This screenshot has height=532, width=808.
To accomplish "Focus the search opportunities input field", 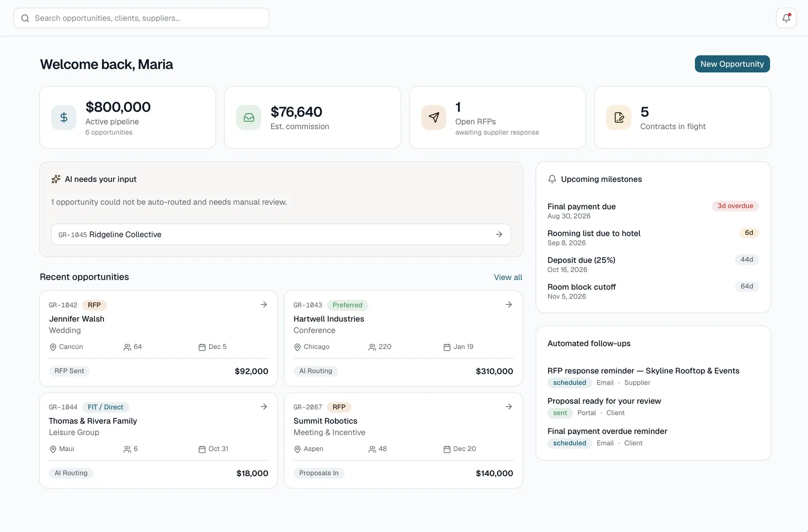I will [141, 18].
